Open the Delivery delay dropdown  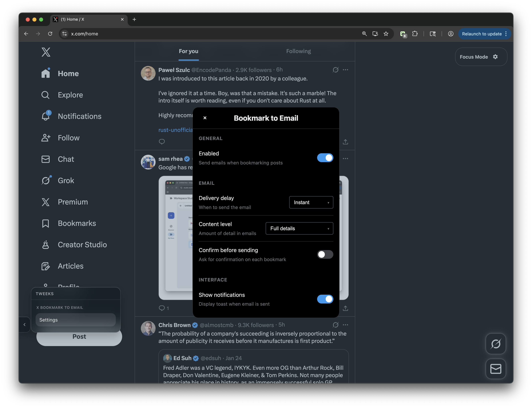tap(311, 202)
